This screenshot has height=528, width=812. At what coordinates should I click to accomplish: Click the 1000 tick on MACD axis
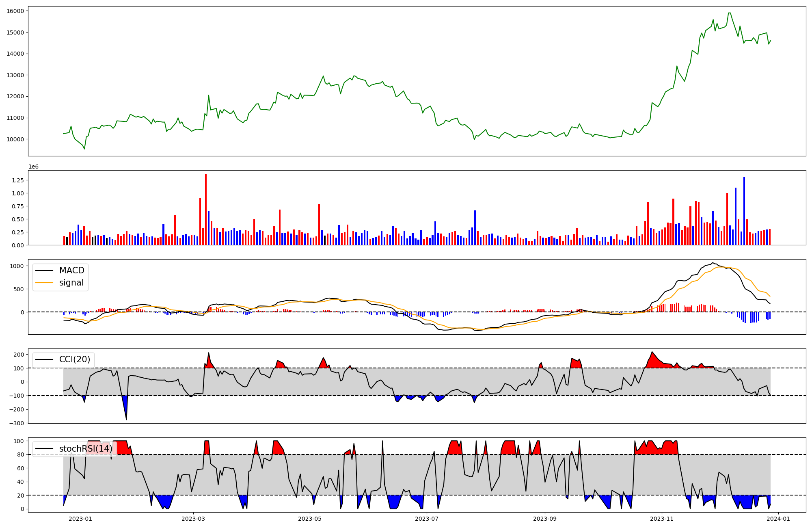click(17, 266)
